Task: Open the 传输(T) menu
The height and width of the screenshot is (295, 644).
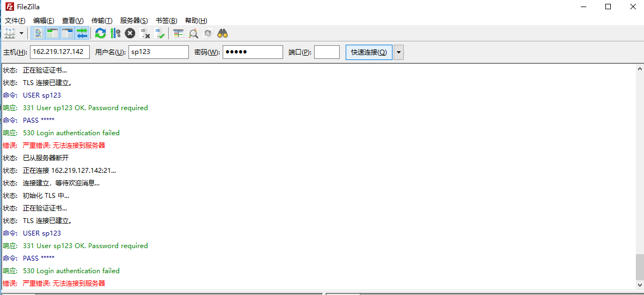Action: click(x=102, y=21)
